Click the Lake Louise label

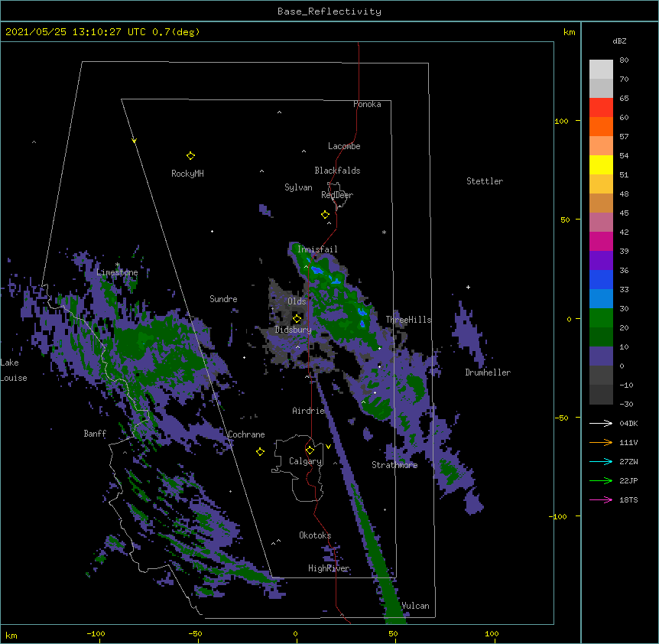pos(14,370)
